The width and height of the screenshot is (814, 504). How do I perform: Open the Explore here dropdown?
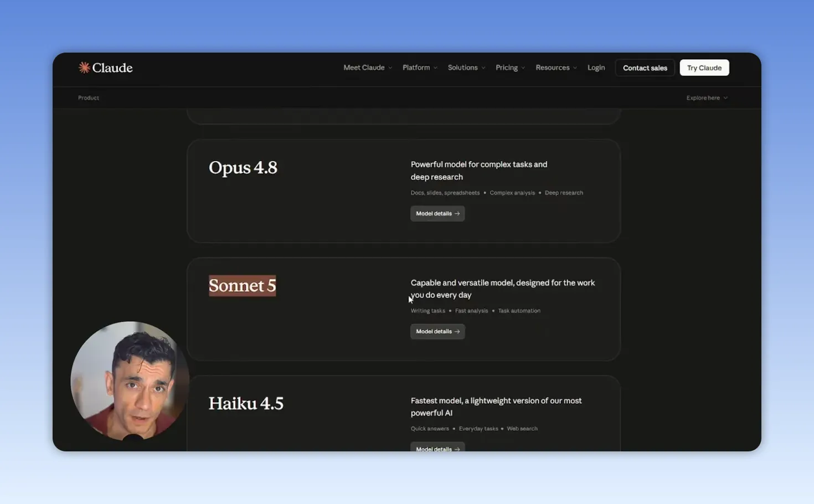click(707, 98)
